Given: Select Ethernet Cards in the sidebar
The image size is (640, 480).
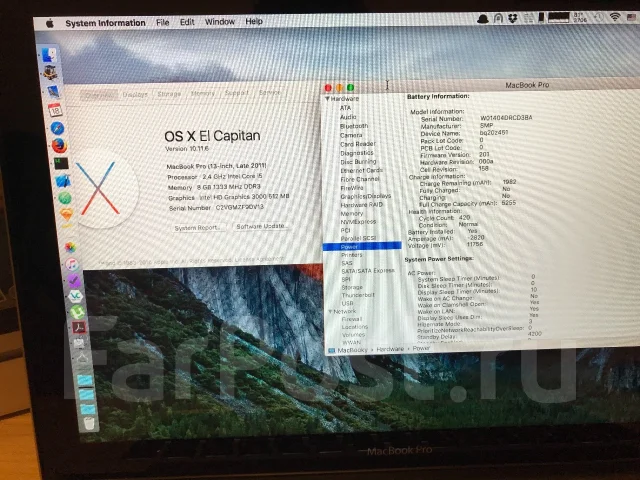Looking at the screenshot, I should coord(361,170).
